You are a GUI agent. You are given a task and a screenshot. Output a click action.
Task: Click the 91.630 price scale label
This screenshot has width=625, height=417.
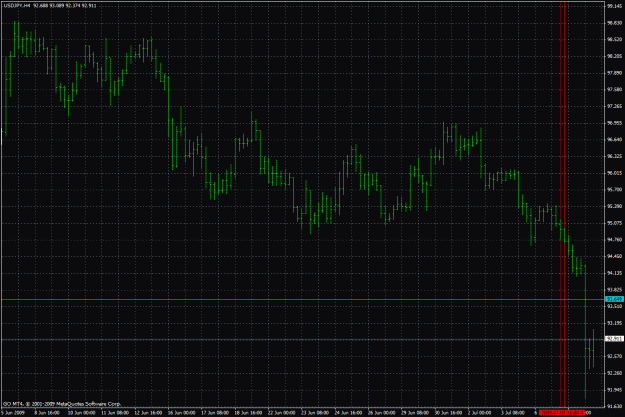click(614, 406)
